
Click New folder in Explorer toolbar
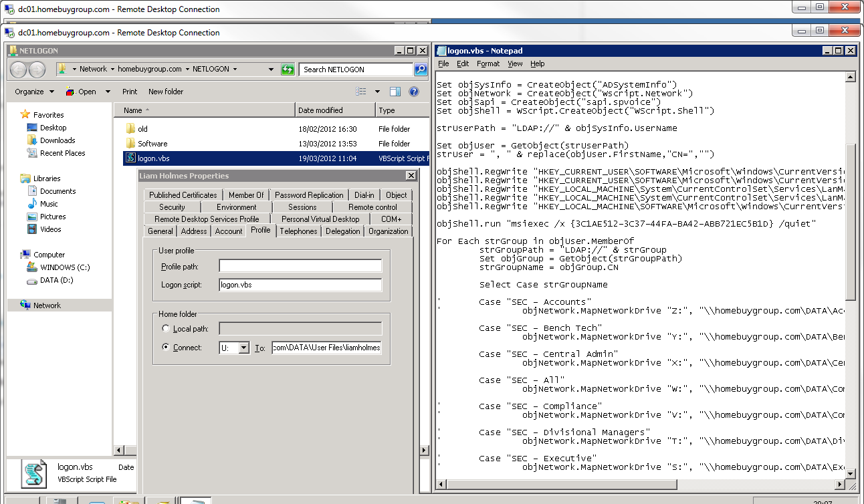pos(166,92)
